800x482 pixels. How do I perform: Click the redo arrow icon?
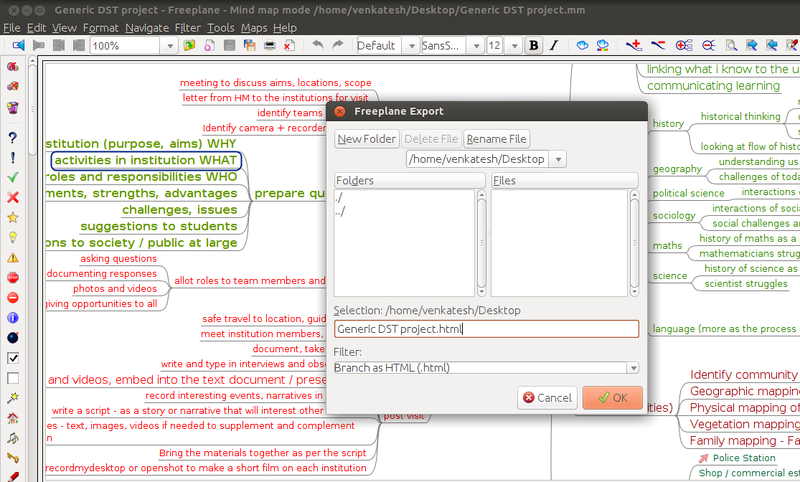click(x=338, y=45)
